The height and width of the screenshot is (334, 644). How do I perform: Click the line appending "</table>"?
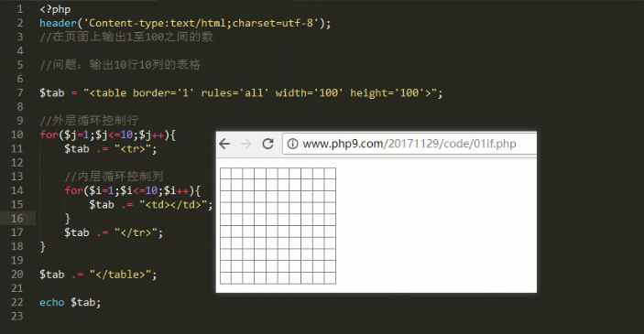click(x=98, y=275)
